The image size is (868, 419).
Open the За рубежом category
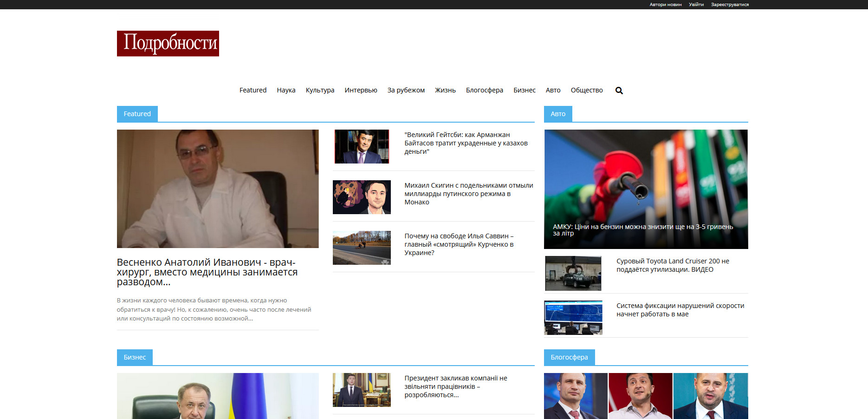pyautogui.click(x=406, y=90)
